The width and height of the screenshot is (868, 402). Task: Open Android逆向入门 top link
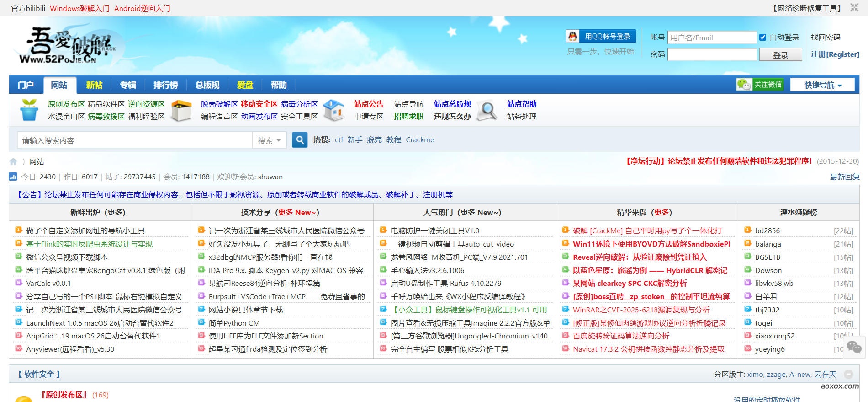click(x=142, y=8)
